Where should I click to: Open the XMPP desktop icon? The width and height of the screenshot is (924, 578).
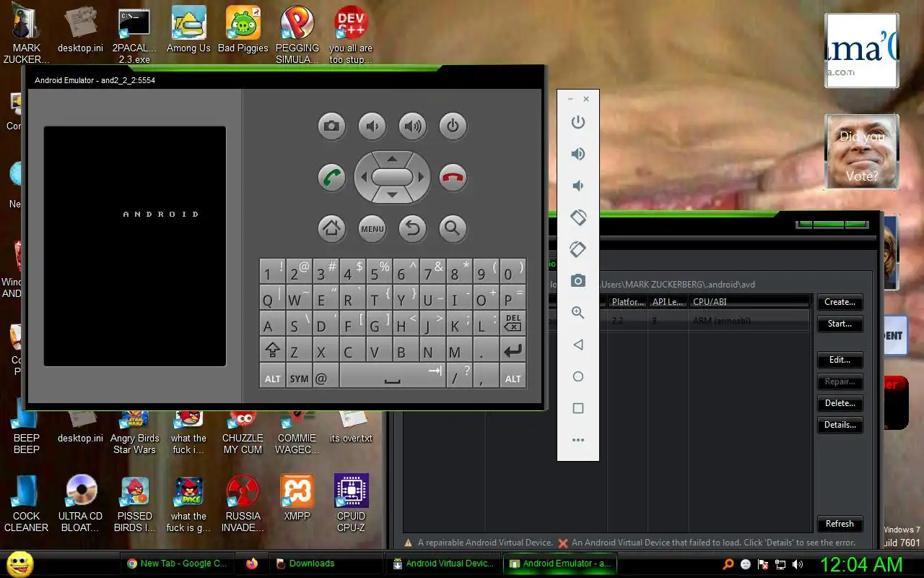pos(297,498)
